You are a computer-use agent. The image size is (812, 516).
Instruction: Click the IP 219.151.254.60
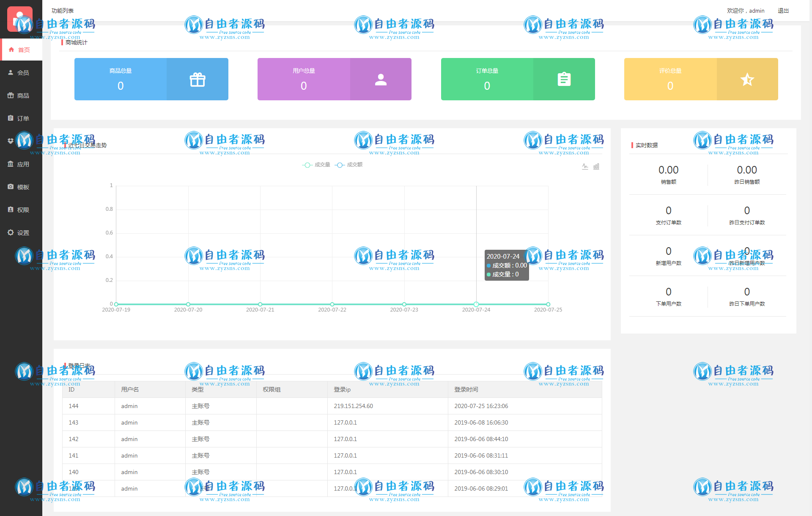coord(353,406)
